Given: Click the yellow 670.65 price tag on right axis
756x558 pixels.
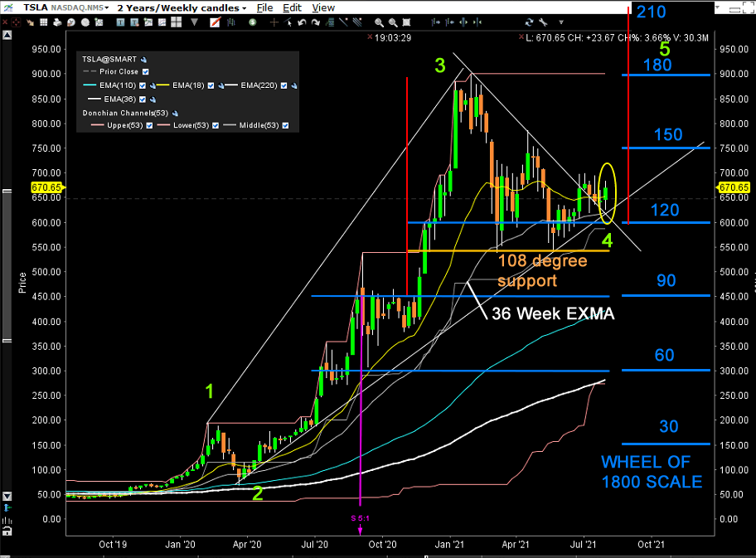Looking at the screenshot, I should click(x=734, y=187).
